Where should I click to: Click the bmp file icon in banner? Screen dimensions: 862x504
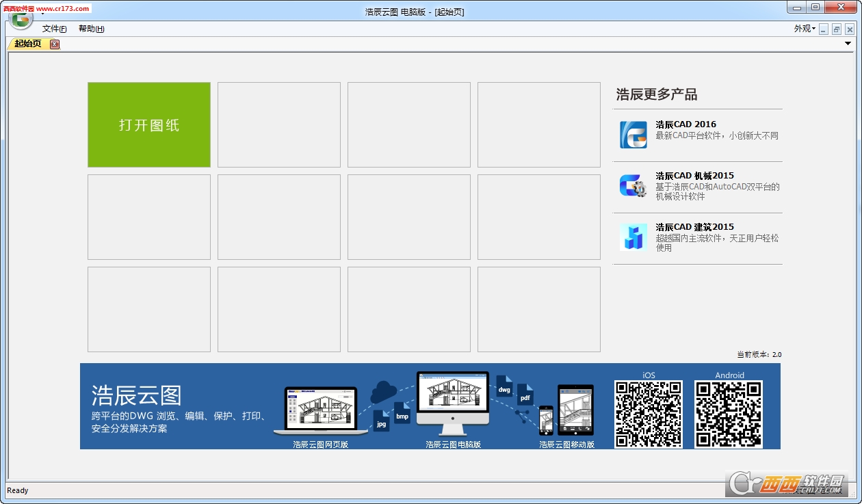click(x=402, y=413)
